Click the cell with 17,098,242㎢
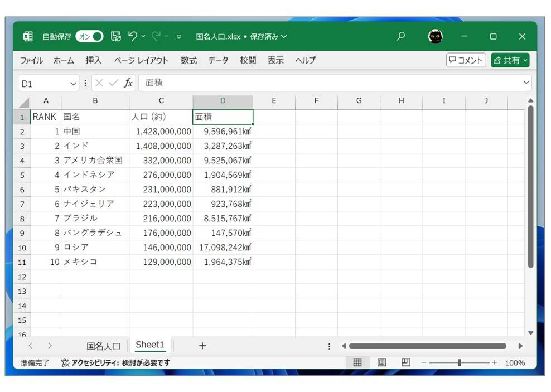 (223, 247)
